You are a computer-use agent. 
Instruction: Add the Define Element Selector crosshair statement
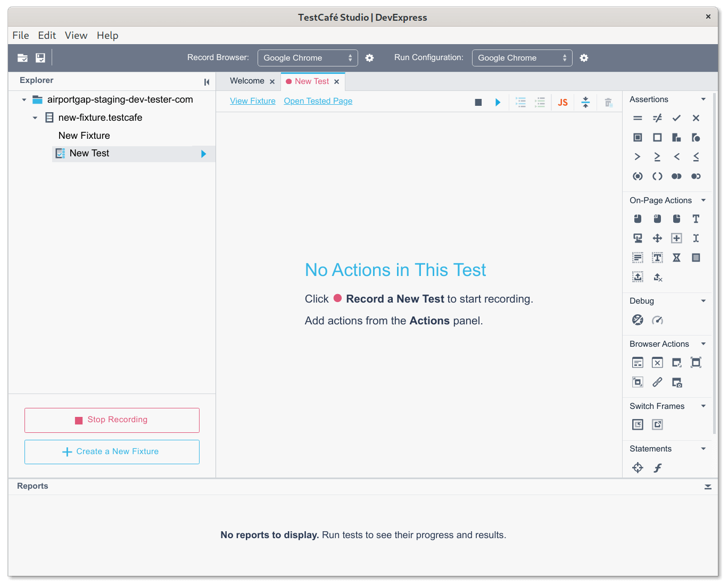pyautogui.click(x=638, y=467)
